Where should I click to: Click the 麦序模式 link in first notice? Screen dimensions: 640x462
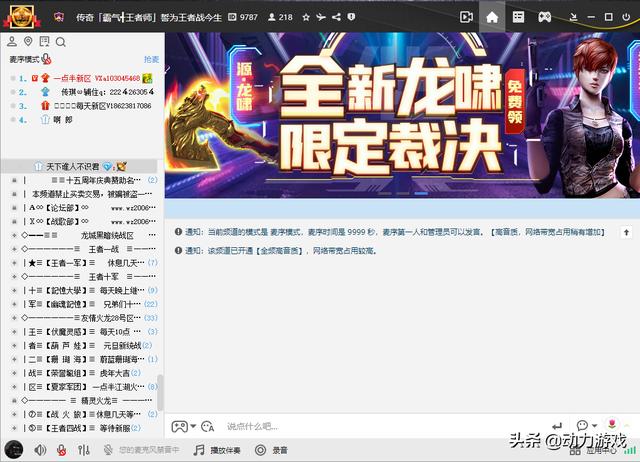tap(285, 232)
